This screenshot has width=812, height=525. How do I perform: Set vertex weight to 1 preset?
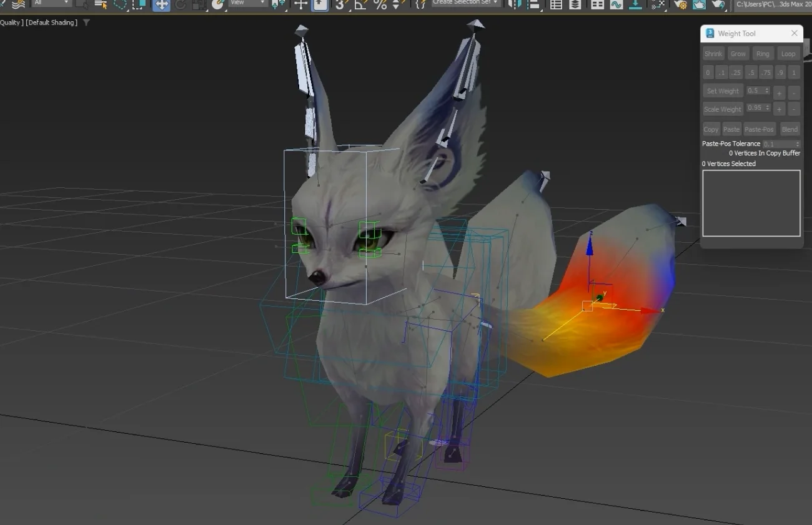(x=794, y=72)
